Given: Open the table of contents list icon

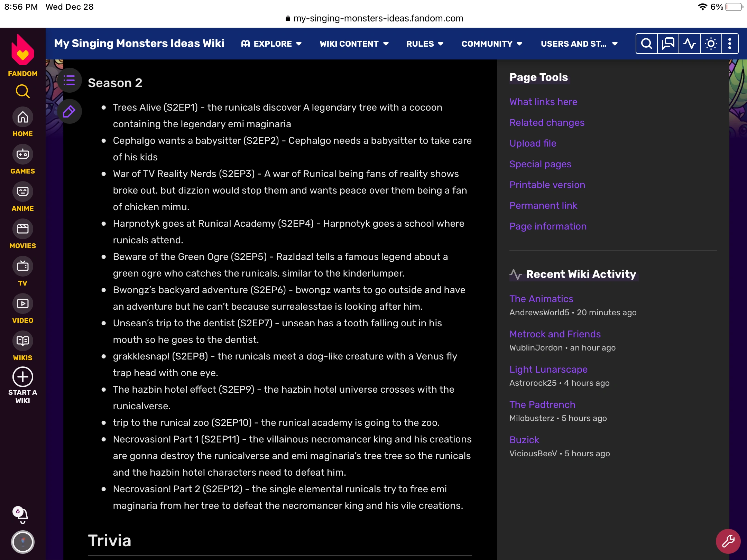Looking at the screenshot, I should tap(69, 81).
